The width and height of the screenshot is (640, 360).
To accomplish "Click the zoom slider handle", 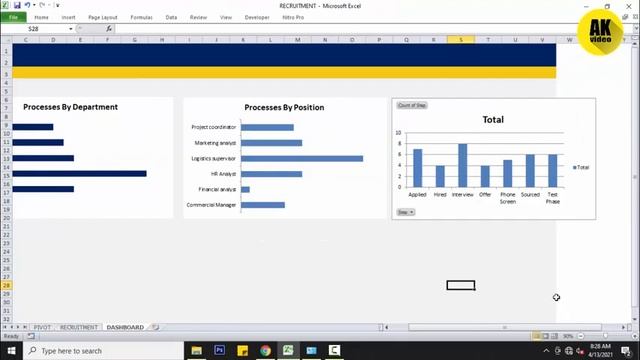I will pyautogui.click(x=605, y=336).
